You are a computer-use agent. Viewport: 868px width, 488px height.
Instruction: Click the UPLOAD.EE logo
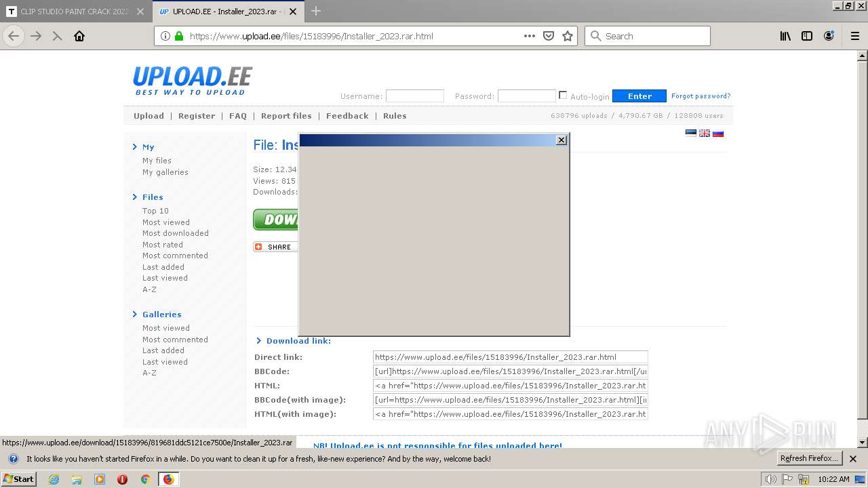pos(193,81)
